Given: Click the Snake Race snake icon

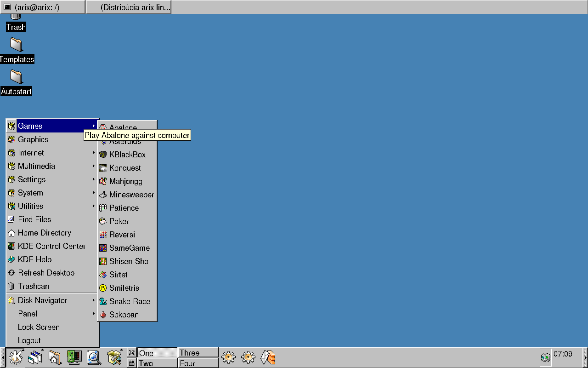Looking at the screenshot, I should 103,301.
